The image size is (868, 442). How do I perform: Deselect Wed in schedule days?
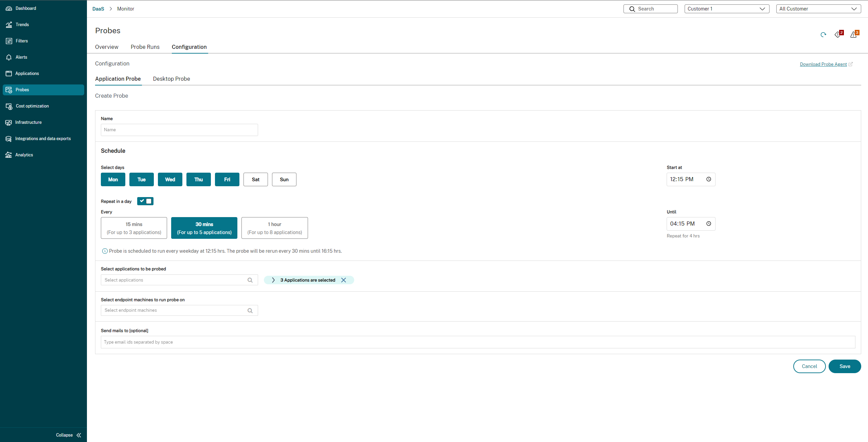[170, 180]
